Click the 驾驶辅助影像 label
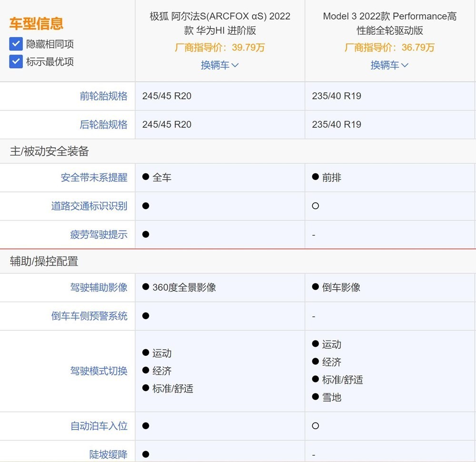Viewport: 476px width, 462px height. [99, 287]
